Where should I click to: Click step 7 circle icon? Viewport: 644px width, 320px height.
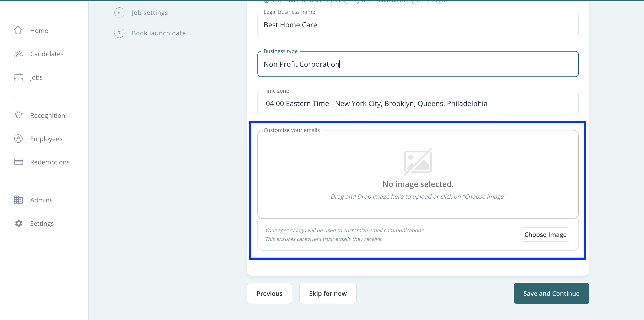pyautogui.click(x=119, y=33)
